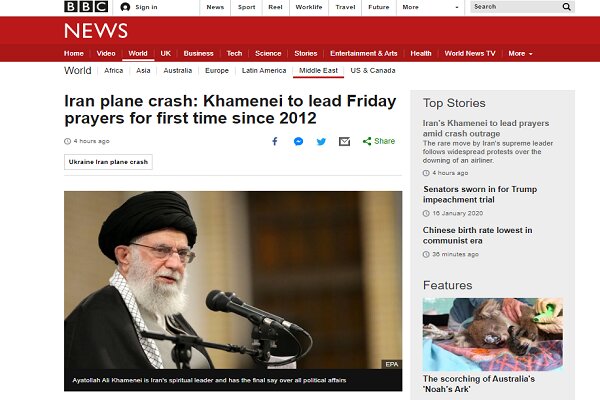Share via the Messenger icon
The width and height of the screenshot is (600, 400).
298,141
